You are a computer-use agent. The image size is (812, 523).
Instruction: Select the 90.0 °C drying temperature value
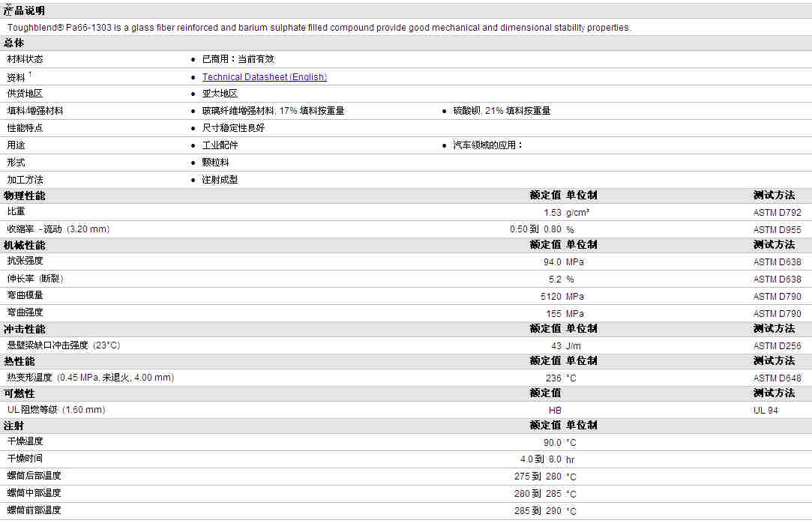(560, 443)
